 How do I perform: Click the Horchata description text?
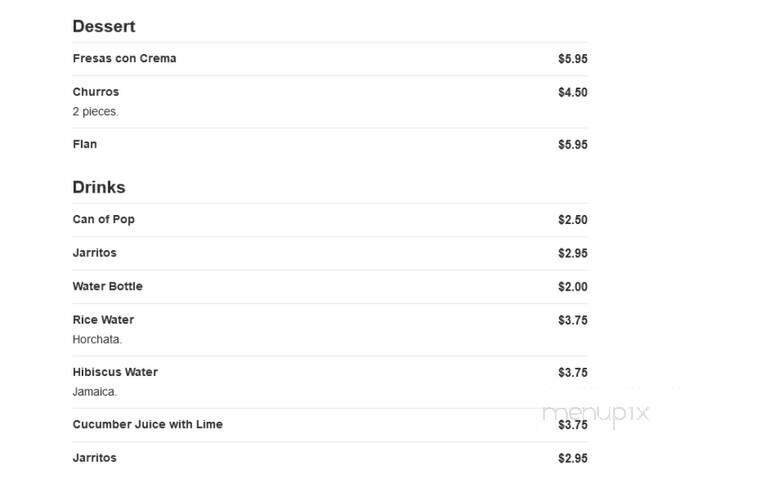pos(97,339)
